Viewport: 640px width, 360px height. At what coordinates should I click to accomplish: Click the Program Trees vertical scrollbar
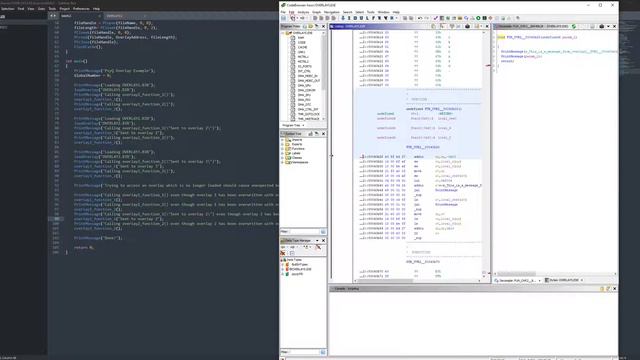324,76
